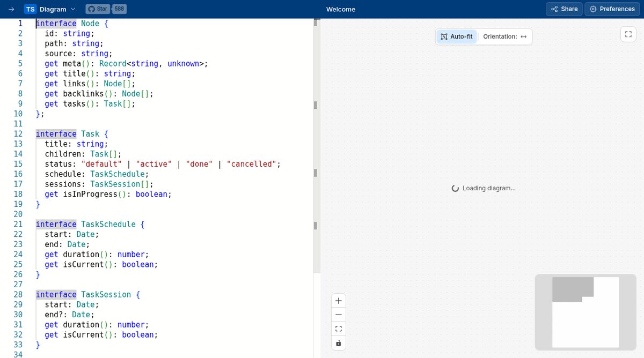This screenshot has height=358, width=644.
Task: Click the 'schedule: TaskSchedule;' line
Action: click(x=97, y=174)
